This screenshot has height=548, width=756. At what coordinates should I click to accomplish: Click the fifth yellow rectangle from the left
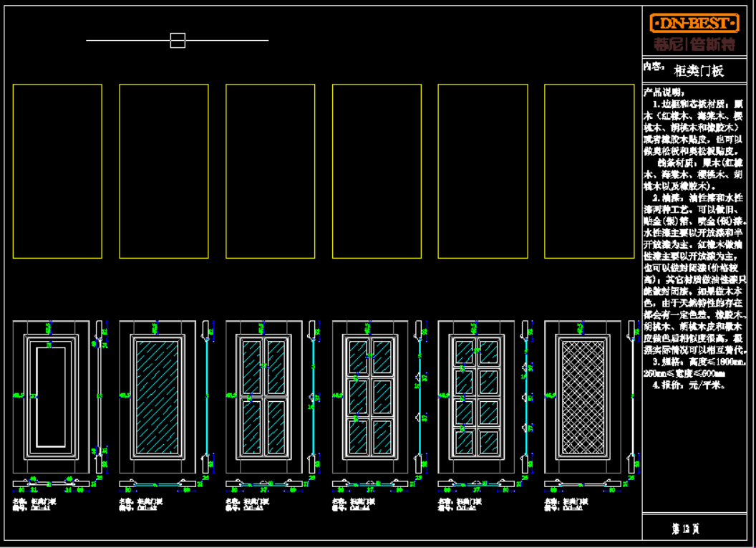483,171
